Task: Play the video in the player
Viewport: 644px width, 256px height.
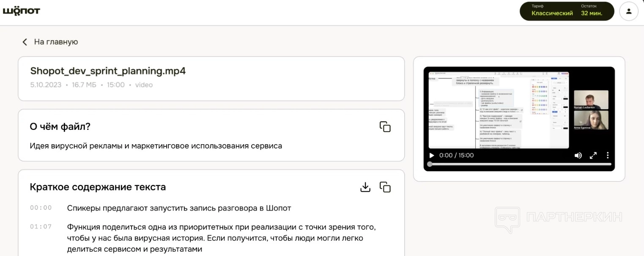Action: tap(432, 155)
